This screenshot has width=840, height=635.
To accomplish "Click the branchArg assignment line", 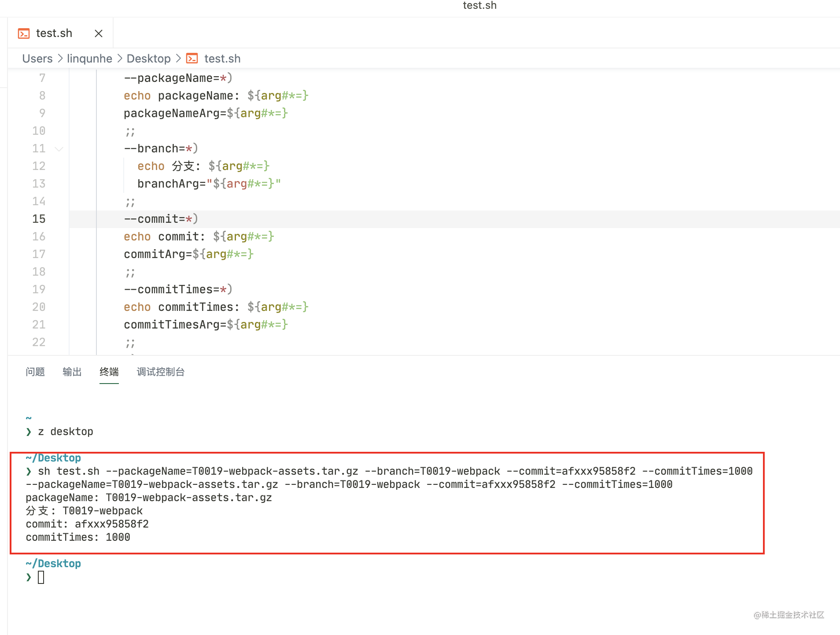I will pyautogui.click(x=209, y=184).
